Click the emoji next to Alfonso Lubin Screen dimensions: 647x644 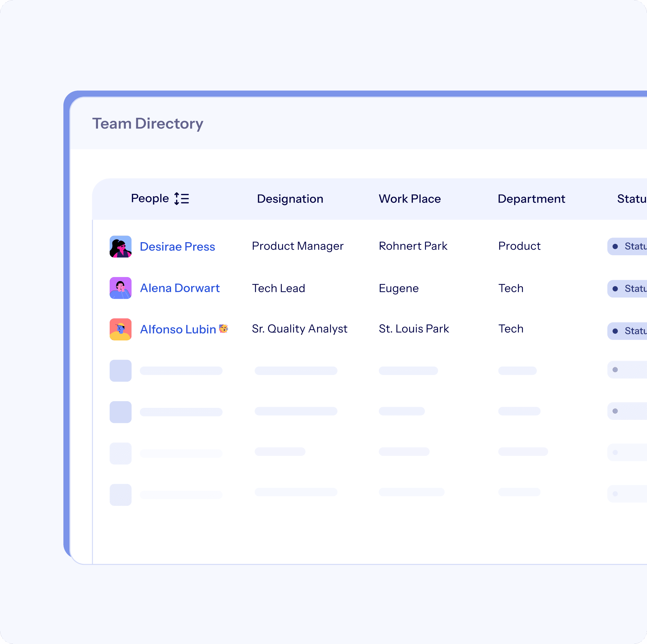[x=223, y=329]
